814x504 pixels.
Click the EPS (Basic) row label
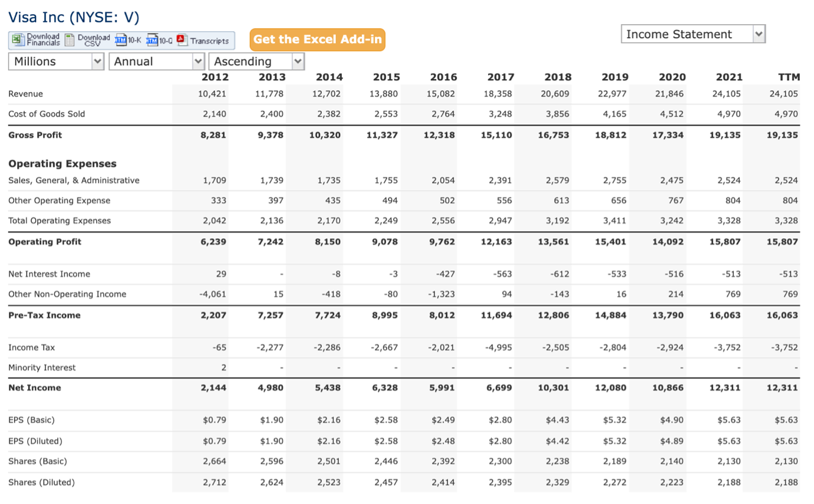[x=31, y=420]
